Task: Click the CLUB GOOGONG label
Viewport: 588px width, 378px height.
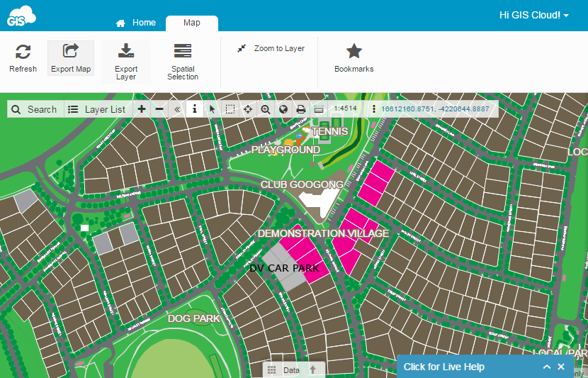Action: point(303,184)
